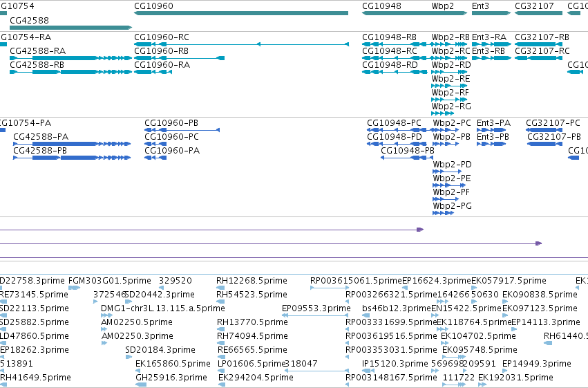The height and width of the screenshot is (388, 588).
Task: Select EST EP09553.3prime label
Action: (316, 308)
